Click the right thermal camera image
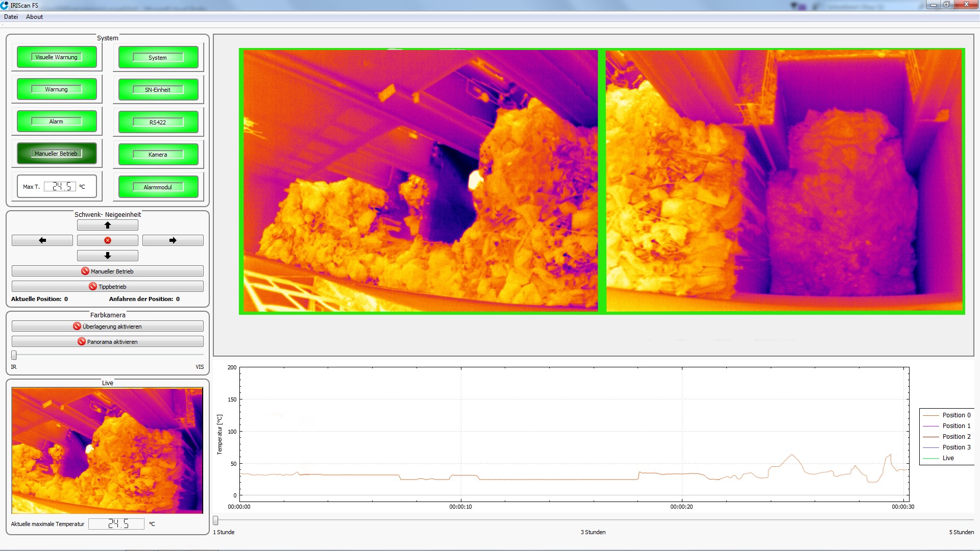 [784, 181]
